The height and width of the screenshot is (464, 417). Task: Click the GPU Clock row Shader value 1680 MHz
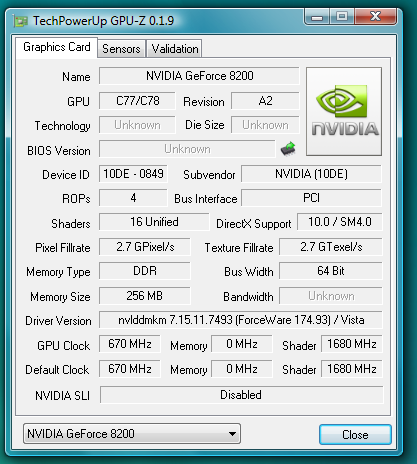coord(352,344)
